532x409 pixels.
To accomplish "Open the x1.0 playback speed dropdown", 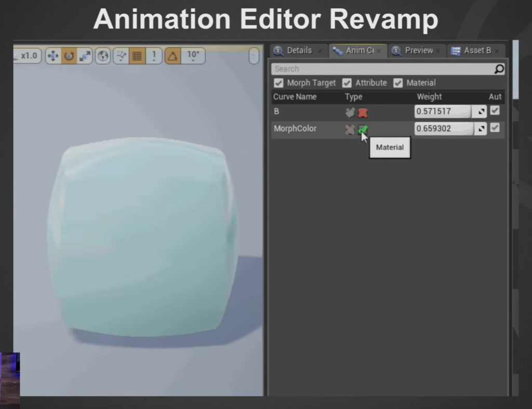I will pos(28,56).
